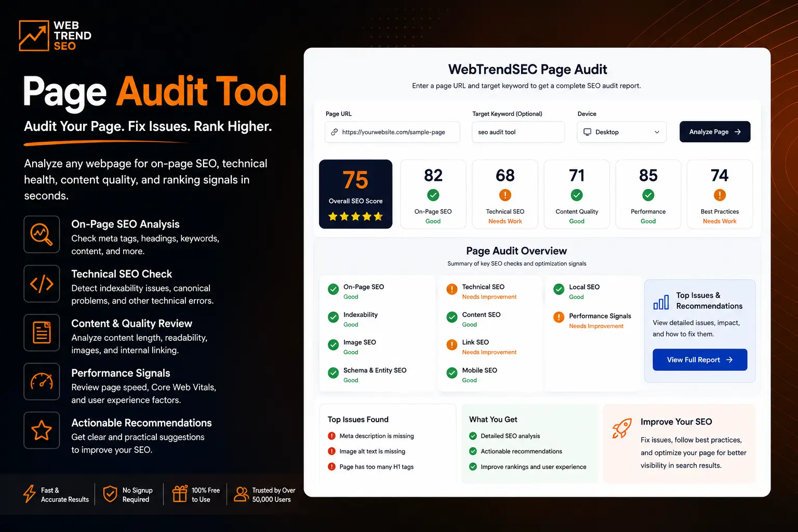Click the "Actionable recommendations" list item
The height and width of the screenshot is (532, 798).
[x=521, y=451]
